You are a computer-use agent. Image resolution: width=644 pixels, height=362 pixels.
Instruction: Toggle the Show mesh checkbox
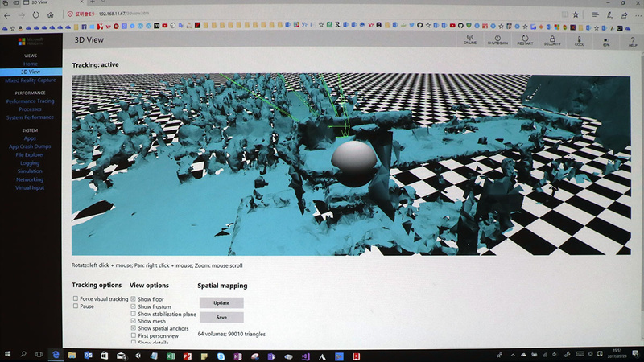coord(133,320)
